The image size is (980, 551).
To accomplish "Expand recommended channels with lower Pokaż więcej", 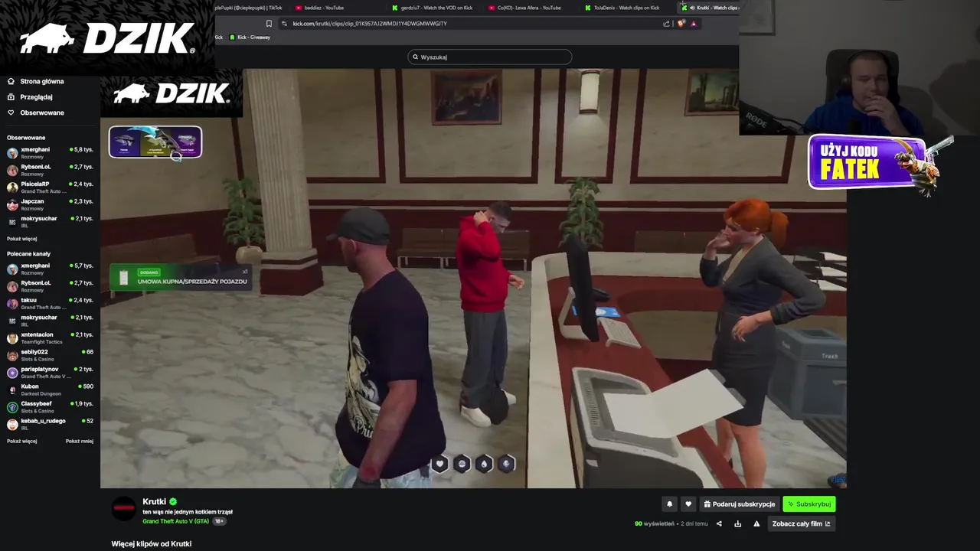I will [x=21, y=442].
